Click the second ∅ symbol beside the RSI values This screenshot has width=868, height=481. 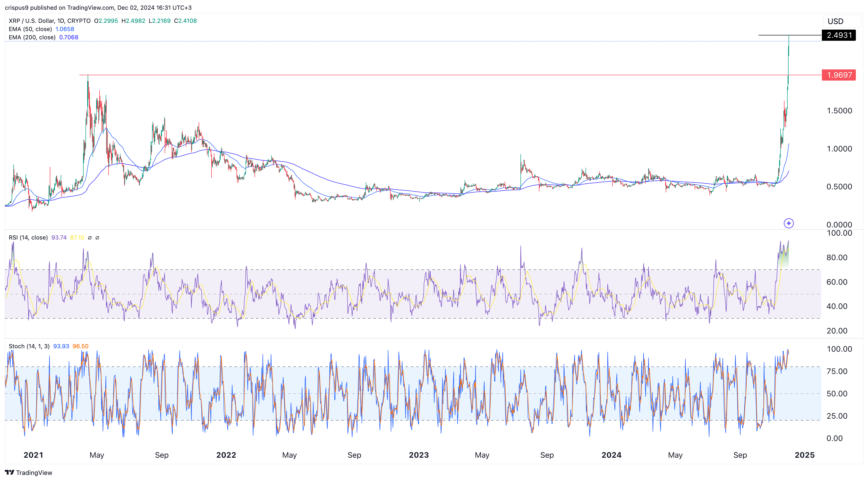pos(97,238)
